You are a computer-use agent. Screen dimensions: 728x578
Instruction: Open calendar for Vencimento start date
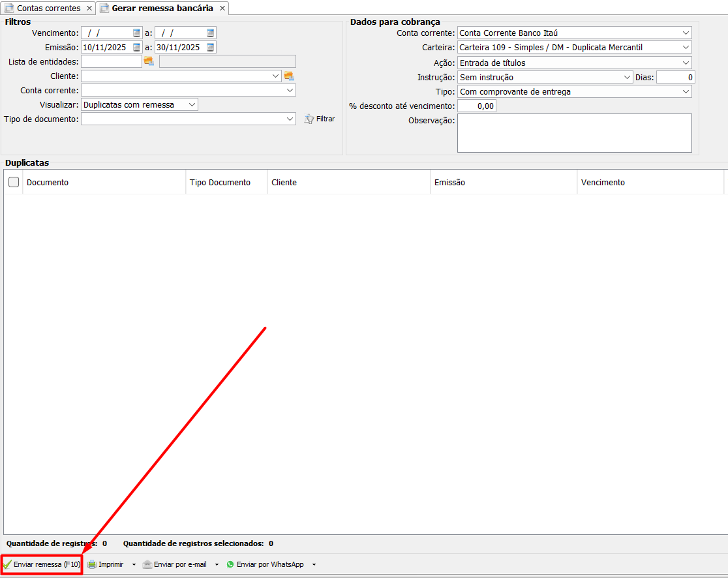point(136,33)
